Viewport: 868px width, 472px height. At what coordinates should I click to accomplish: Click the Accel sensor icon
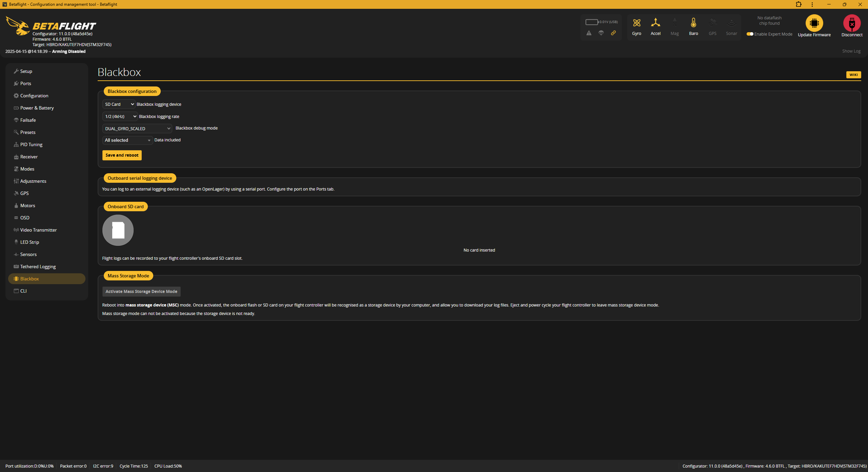tap(655, 23)
